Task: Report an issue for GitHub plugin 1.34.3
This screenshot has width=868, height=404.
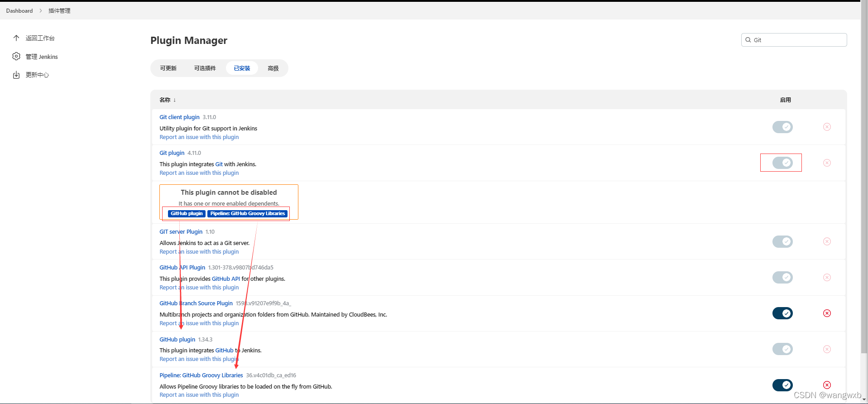Action: 199,359
